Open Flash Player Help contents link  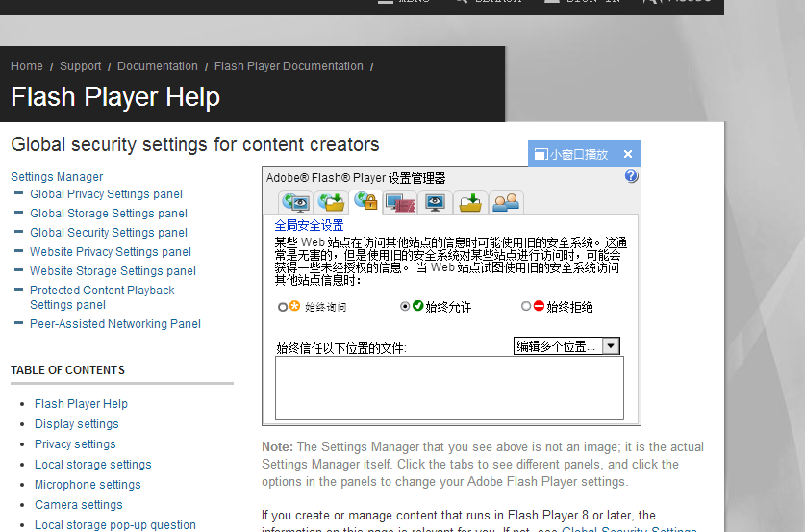click(81, 404)
